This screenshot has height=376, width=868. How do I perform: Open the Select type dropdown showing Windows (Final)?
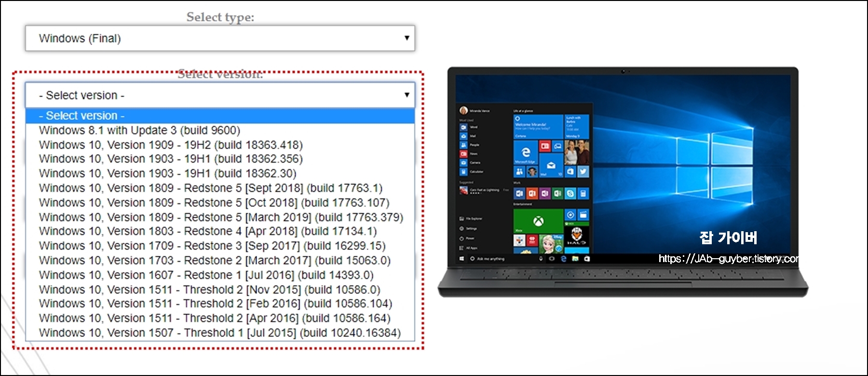tap(220, 38)
